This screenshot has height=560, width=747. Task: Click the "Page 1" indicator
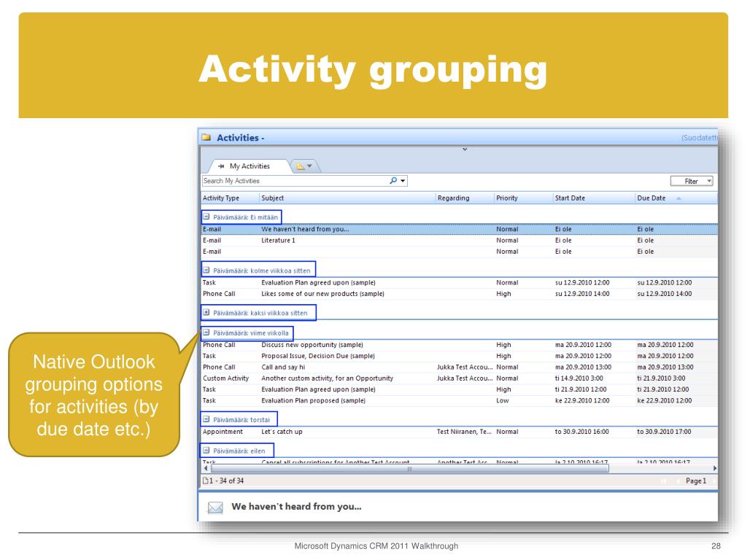click(x=696, y=481)
